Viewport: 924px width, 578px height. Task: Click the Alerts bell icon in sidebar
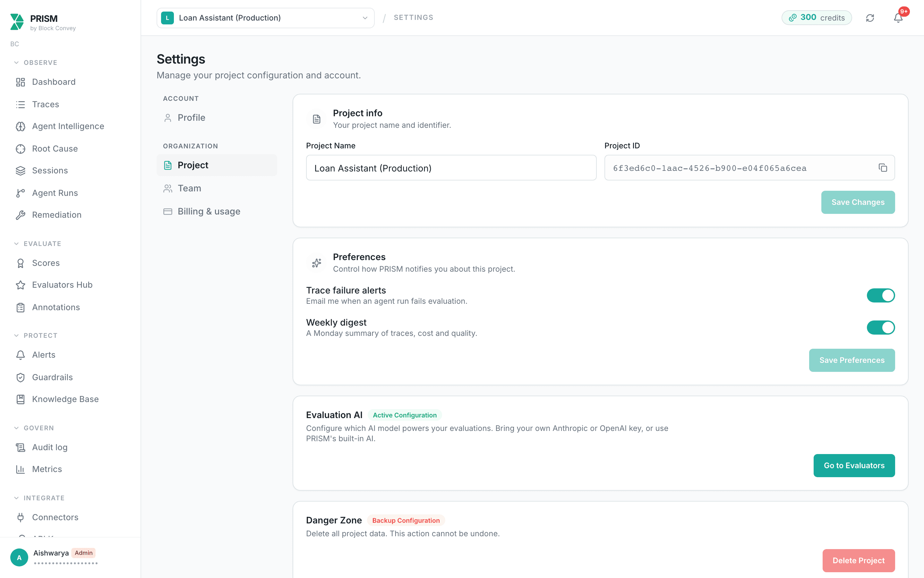pyautogui.click(x=21, y=355)
